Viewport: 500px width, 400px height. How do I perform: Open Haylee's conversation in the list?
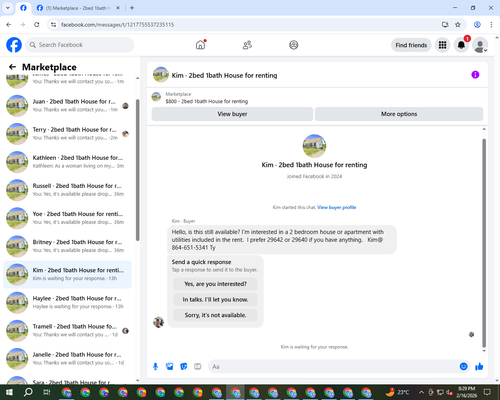click(67, 302)
